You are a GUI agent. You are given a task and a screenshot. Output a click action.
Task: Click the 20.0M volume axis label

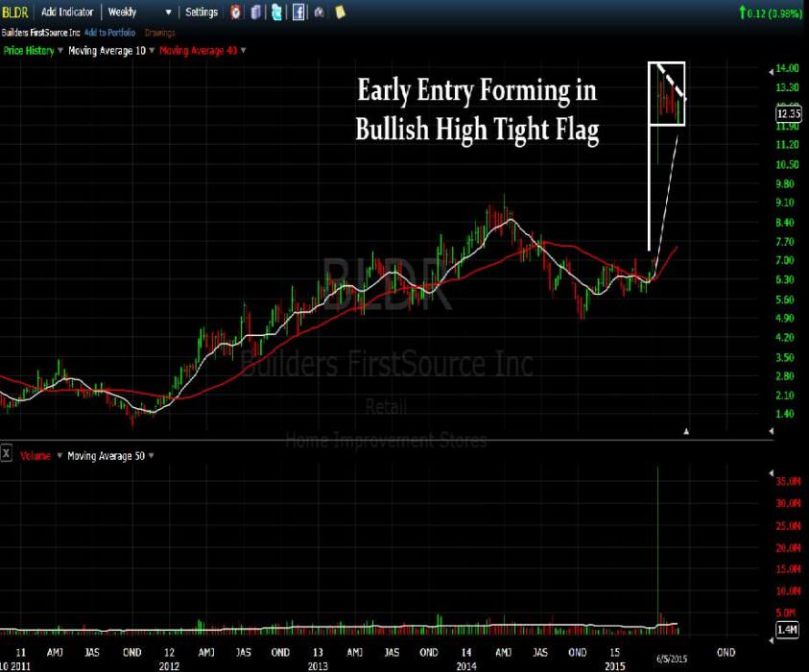pos(788,547)
